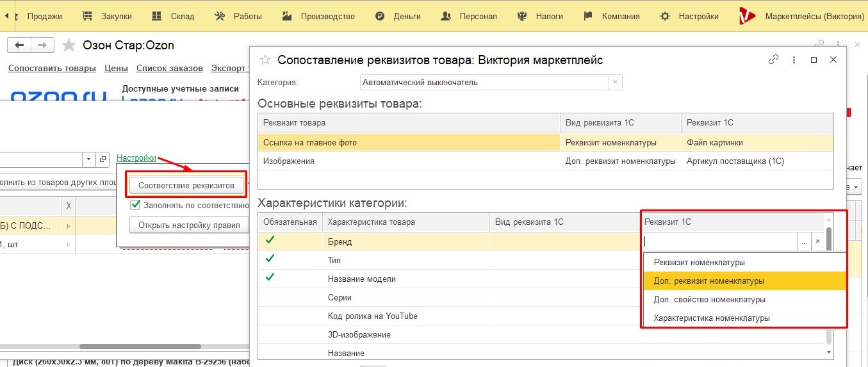Select the Серии characteristic row
868x367 pixels.
(449, 297)
